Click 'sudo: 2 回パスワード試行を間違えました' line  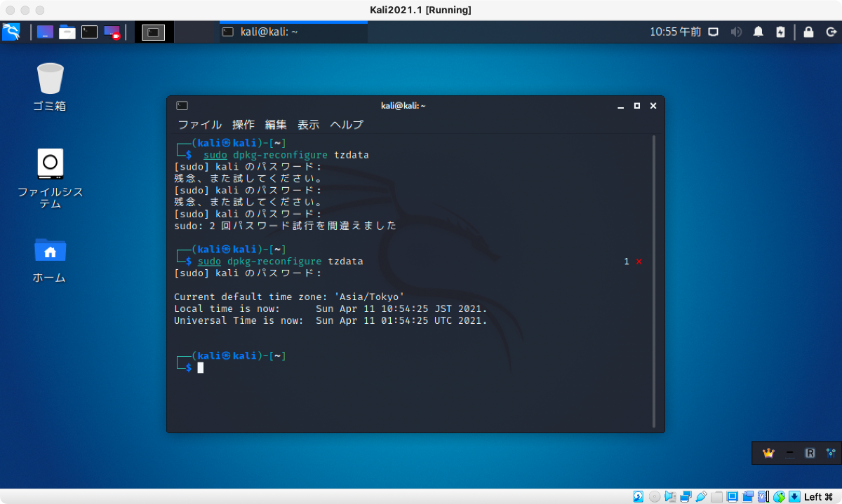(x=286, y=226)
